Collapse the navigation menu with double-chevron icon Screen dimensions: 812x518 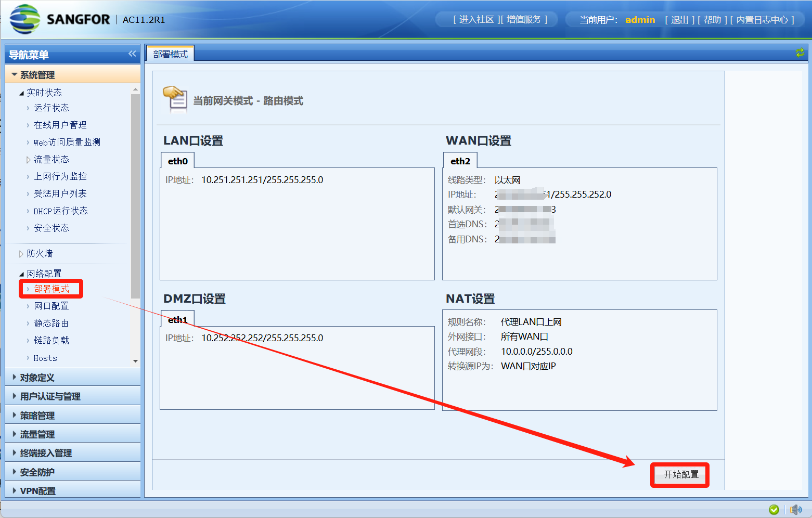(132, 54)
